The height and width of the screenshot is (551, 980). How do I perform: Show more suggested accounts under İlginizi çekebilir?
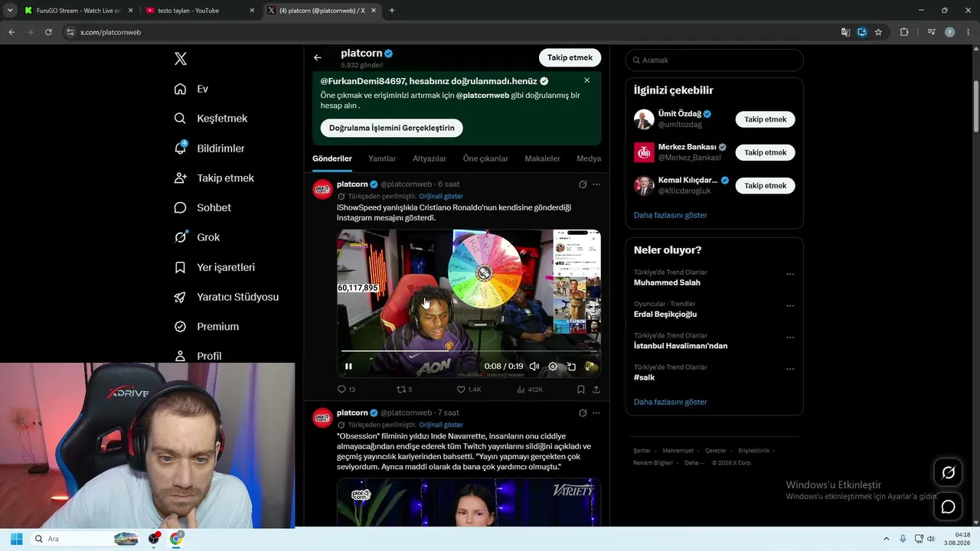click(x=670, y=215)
